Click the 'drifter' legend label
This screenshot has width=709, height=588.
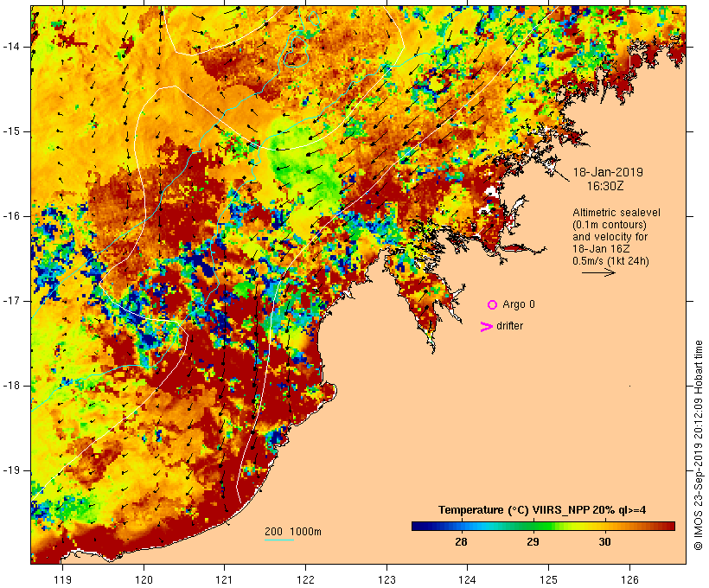(x=509, y=326)
